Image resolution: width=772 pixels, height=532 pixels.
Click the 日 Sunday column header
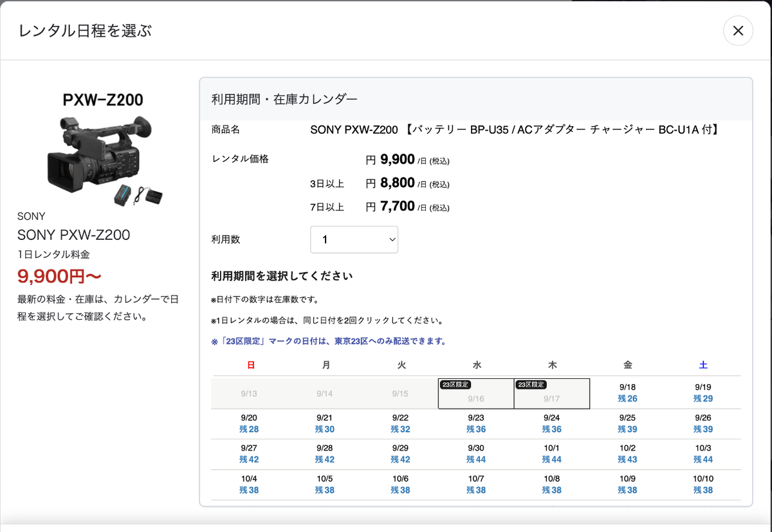[x=251, y=365]
